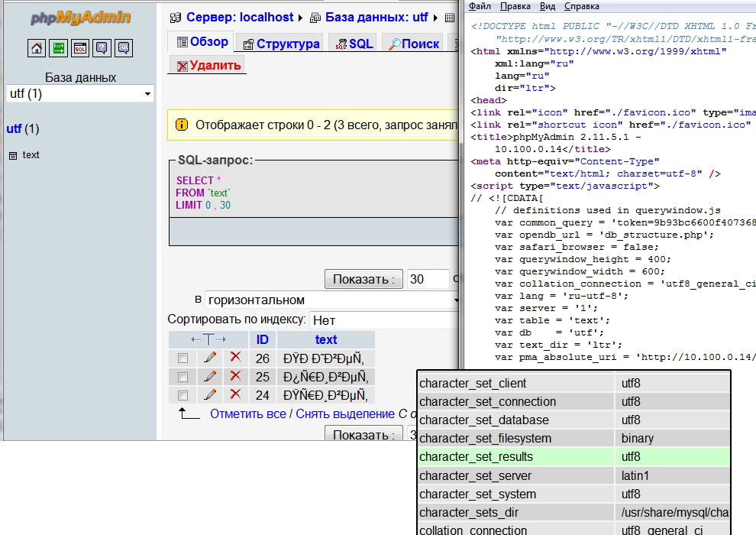The height and width of the screenshot is (535, 756).
Task: Open the phpMyAdmin documentation icon
Action: click(x=102, y=49)
